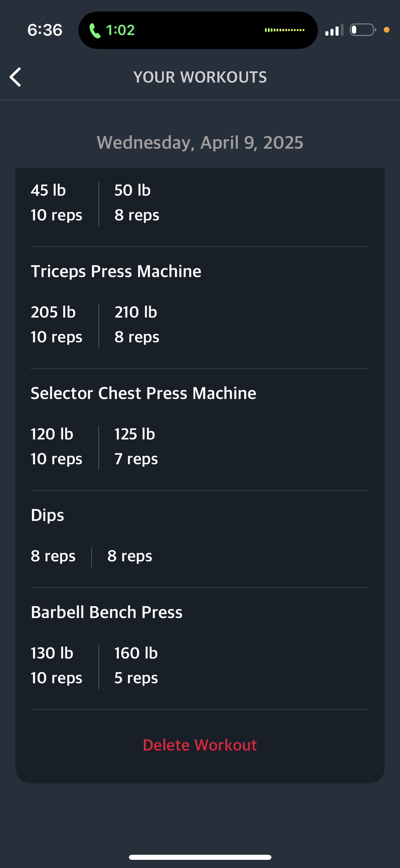Select the Dips exercise title
400x868 pixels.
[x=47, y=515]
